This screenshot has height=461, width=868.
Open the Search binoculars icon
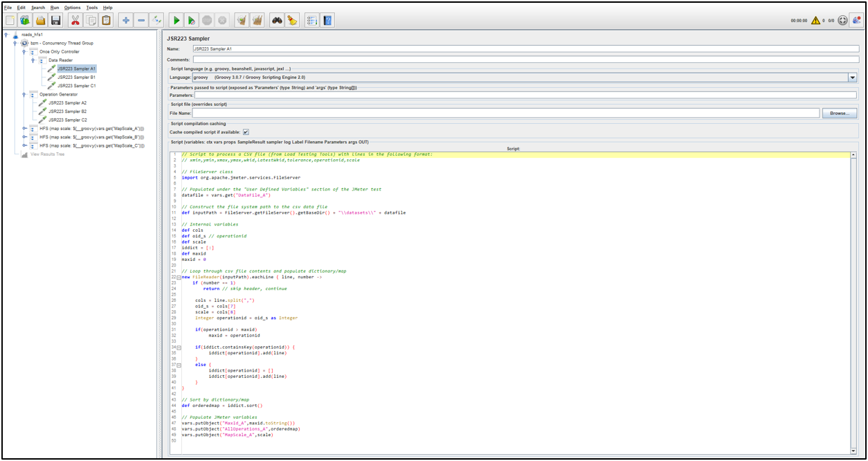click(x=278, y=20)
